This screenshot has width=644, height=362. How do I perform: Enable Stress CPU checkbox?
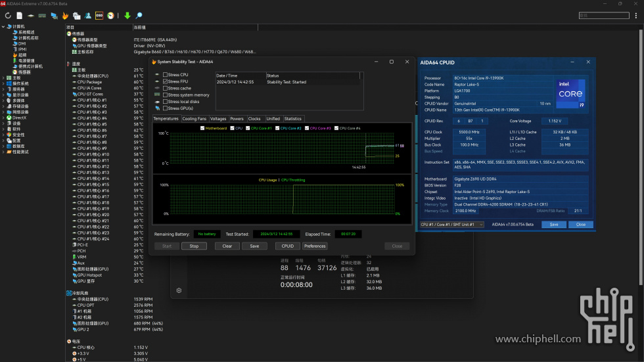tap(165, 75)
